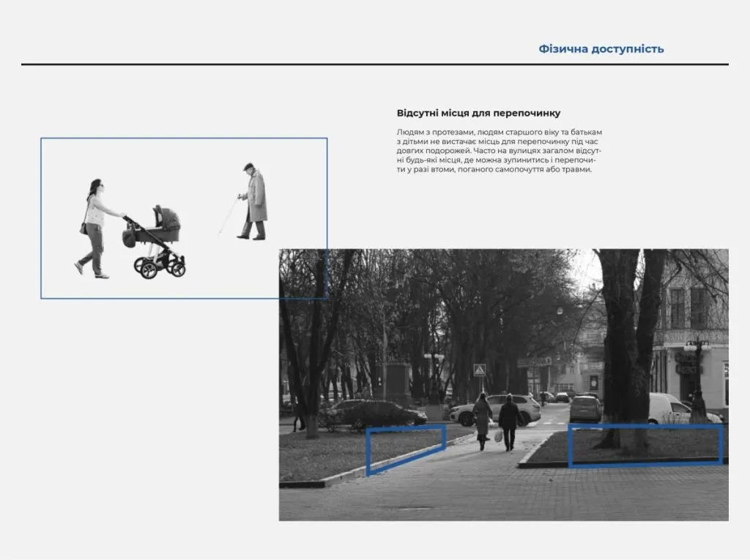Select the left blue highlight on the lawn
Viewport: 750px width, 560px height.
point(405,448)
